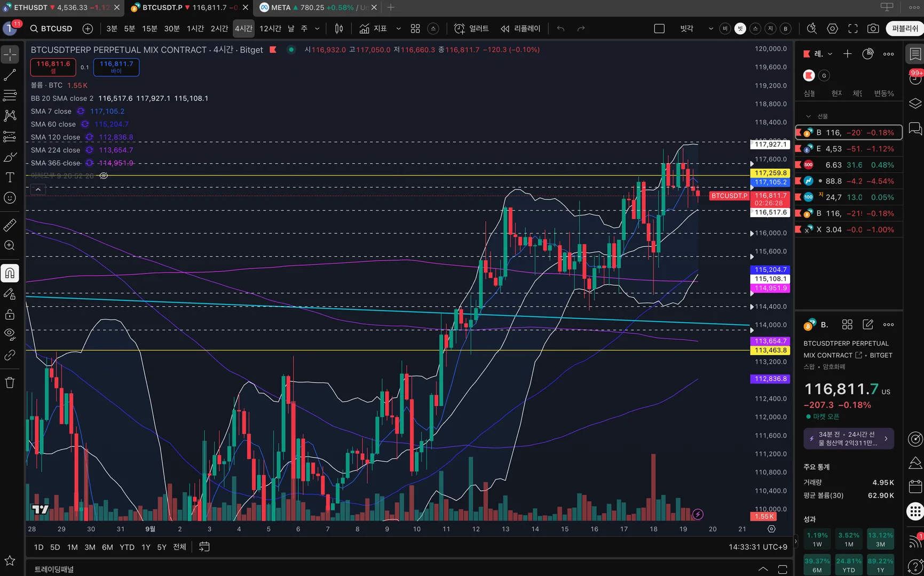Click the red 셀 sell button
Image resolution: width=924 pixels, height=576 pixels.
(x=53, y=67)
